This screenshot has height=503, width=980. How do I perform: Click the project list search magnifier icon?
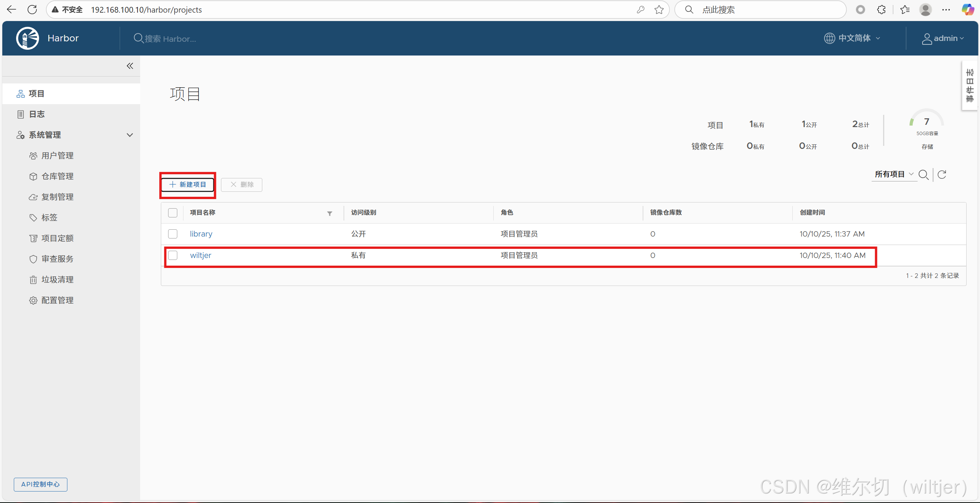[x=923, y=175]
